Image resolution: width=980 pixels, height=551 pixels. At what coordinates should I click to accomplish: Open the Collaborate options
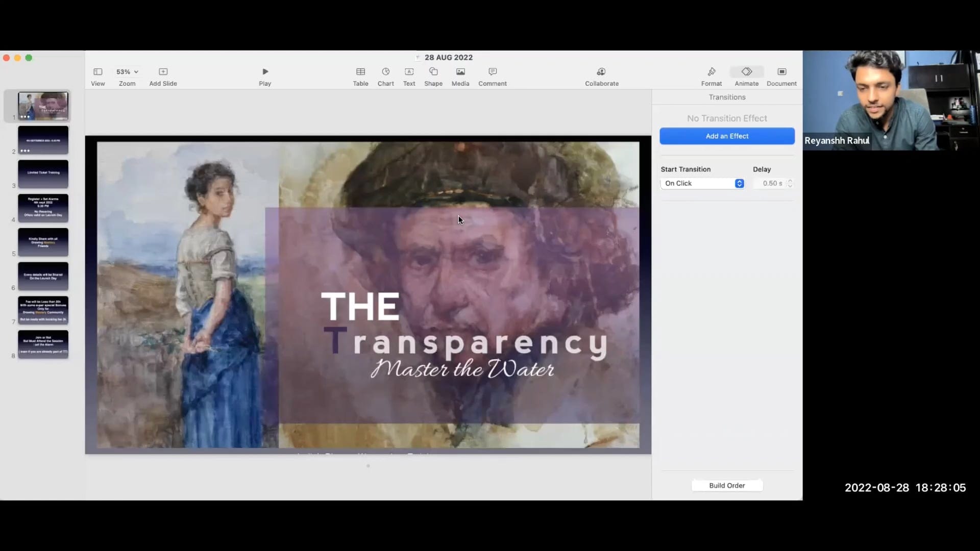601,72
